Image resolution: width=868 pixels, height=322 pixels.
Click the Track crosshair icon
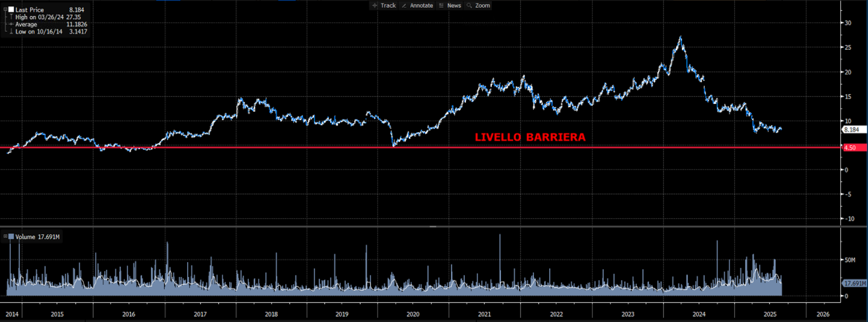[375, 6]
